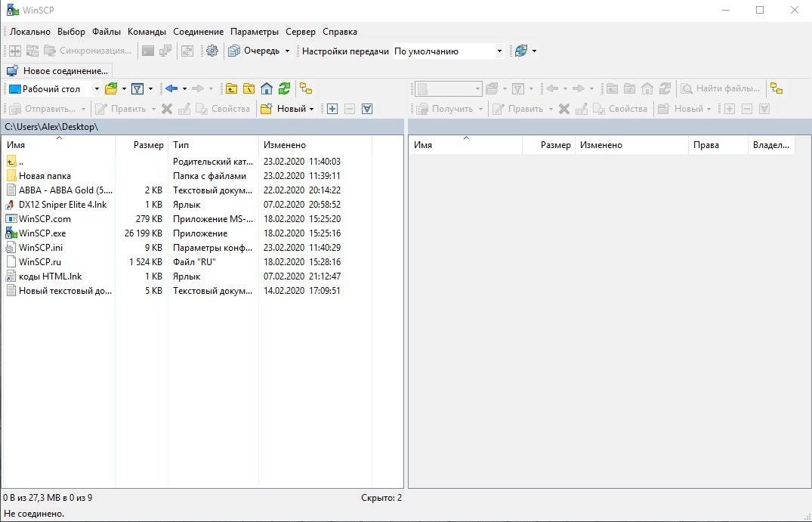The image size is (812, 522).
Task: Open the Команды menu
Action: point(147,32)
